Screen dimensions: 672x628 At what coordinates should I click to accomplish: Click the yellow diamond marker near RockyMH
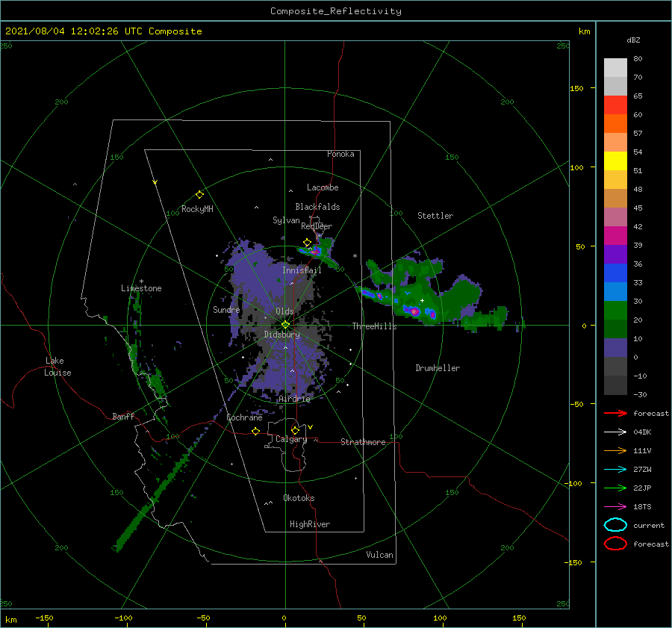(199, 195)
